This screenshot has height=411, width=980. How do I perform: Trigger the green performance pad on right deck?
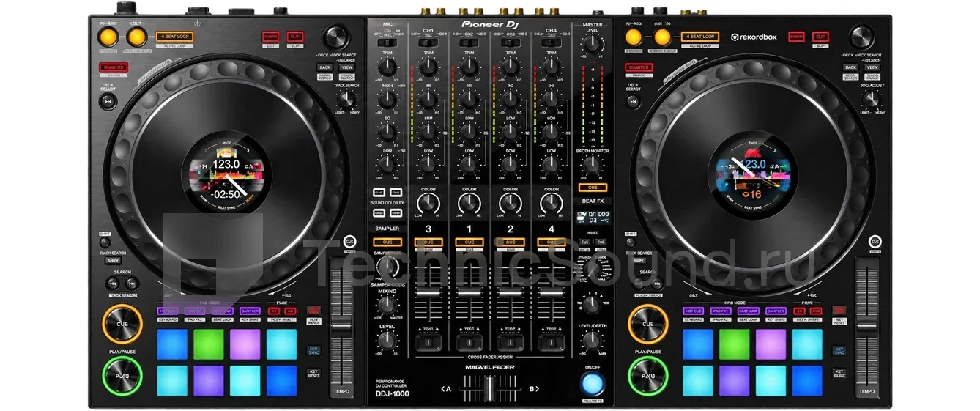734,344
